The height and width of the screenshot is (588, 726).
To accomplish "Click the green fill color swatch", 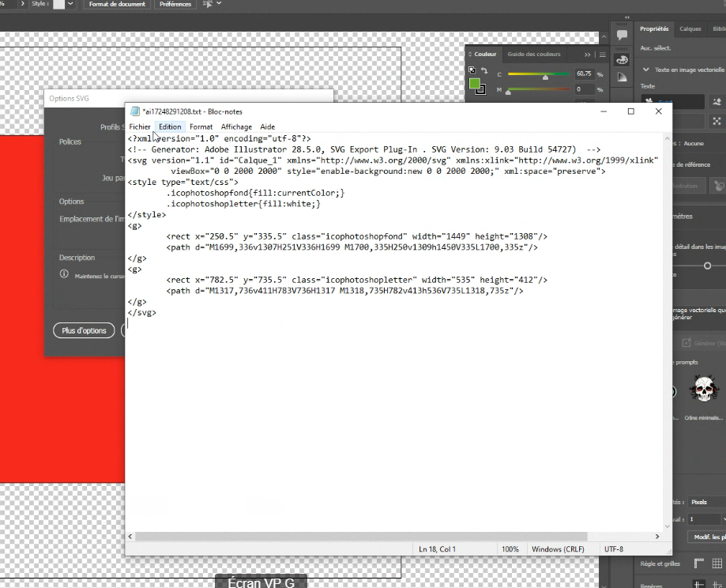I will tap(474, 84).
